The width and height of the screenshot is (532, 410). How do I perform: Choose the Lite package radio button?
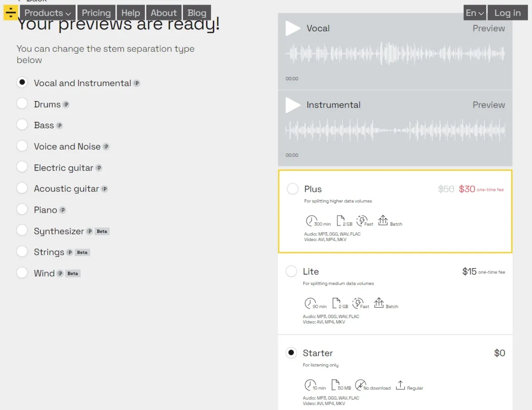(291, 271)
